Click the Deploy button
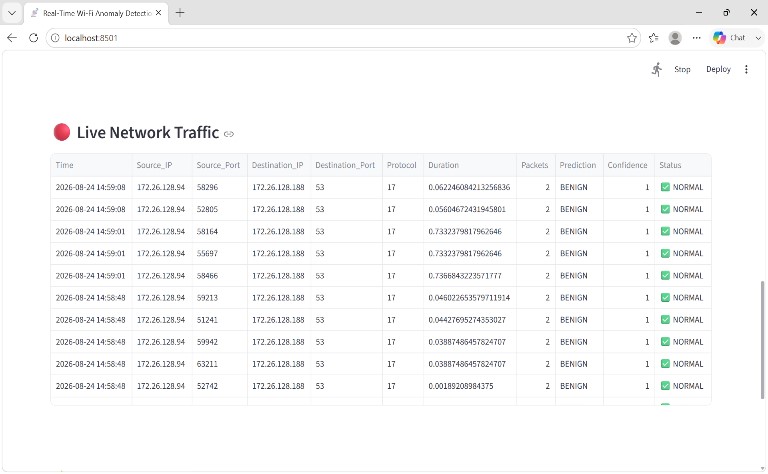The height and width of the screenshot is (474, 768). [718, 69]
